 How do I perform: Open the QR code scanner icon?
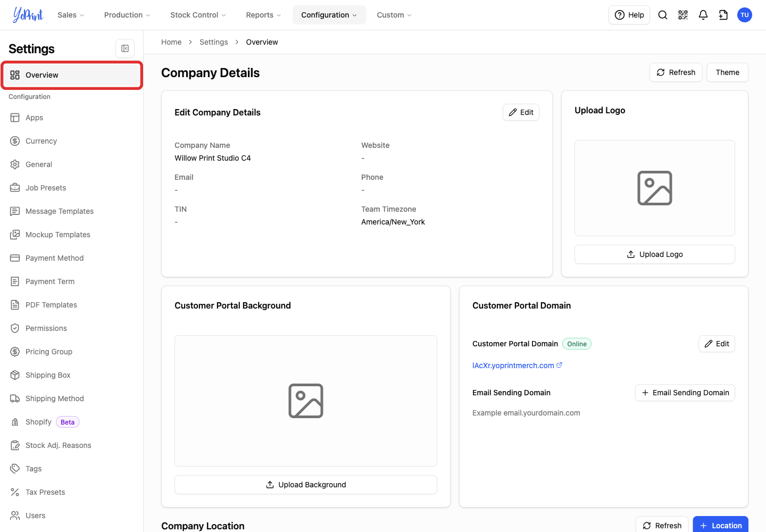click(x=683, y=15)
